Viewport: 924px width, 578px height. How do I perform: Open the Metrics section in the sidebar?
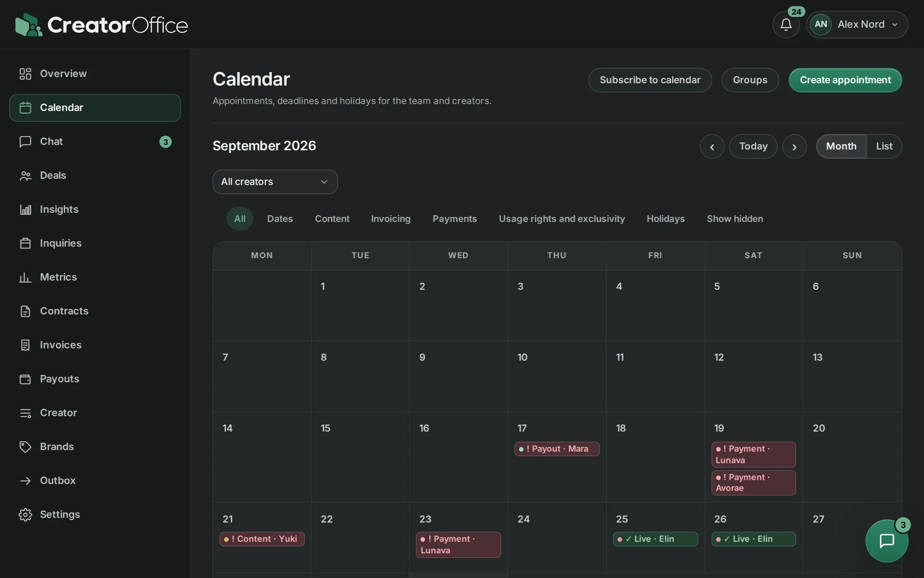pos(95,277)
